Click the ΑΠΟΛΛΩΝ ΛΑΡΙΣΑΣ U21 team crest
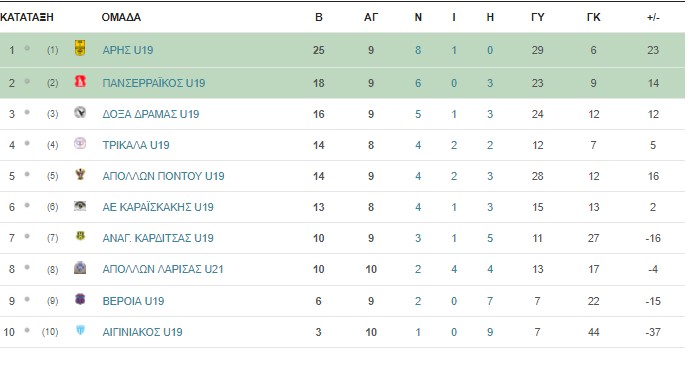 pyautogui.click(x=80, y=268)
